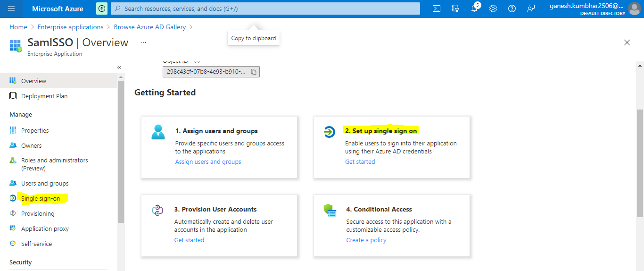
Task: Click the '4. Conditional Access' heading
Action: (379, 209)
